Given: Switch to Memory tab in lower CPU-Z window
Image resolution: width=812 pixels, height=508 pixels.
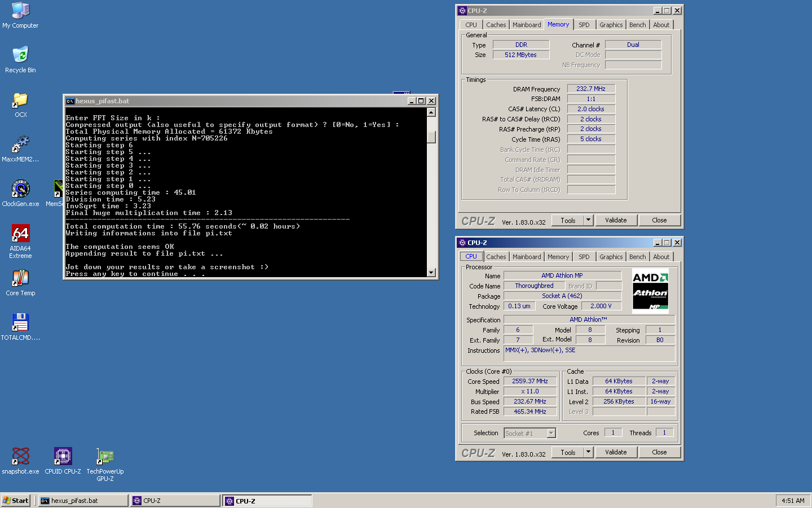Looking at the screenshot, I should coord(558,257).
